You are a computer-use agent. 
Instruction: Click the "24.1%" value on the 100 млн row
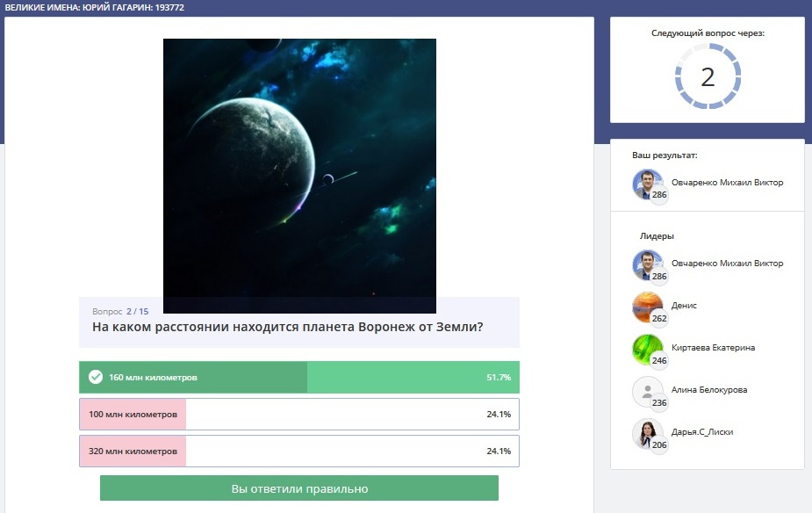click(x=499, y=414)
